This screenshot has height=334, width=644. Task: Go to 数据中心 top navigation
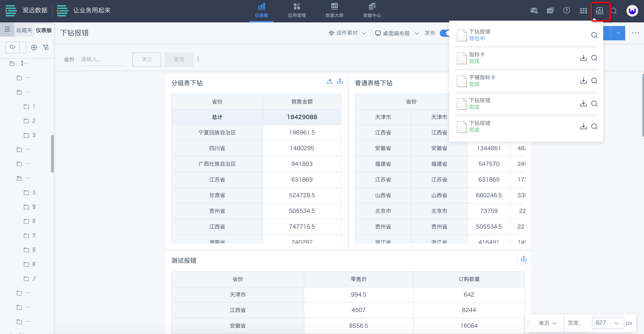[372, 11]
